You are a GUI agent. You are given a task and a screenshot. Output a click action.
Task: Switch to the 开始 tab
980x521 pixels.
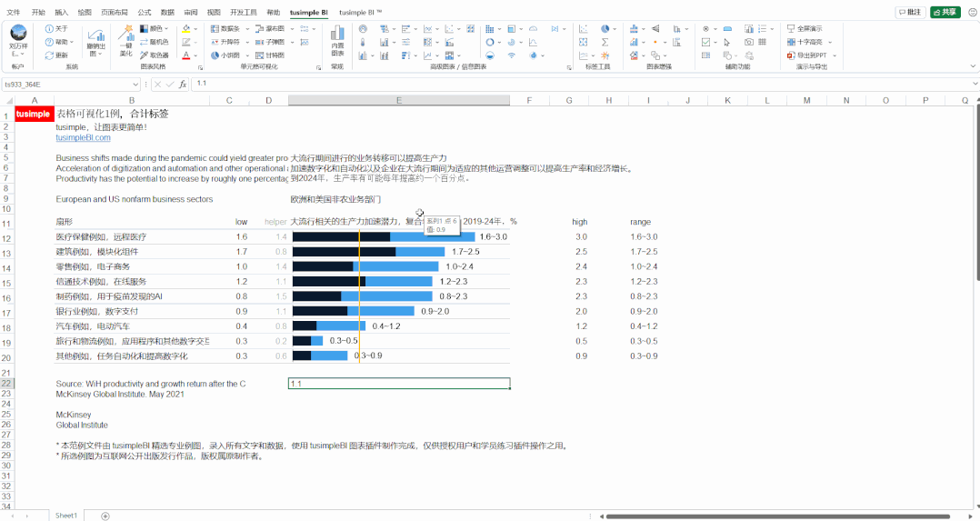click(38, 13)
